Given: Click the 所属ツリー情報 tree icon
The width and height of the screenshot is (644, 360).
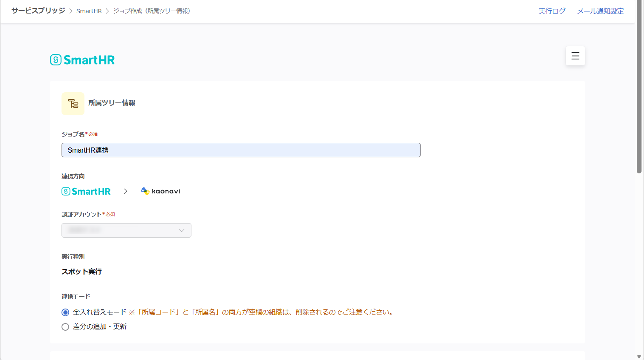Looking at the screenshot, I should coord(73,104).
